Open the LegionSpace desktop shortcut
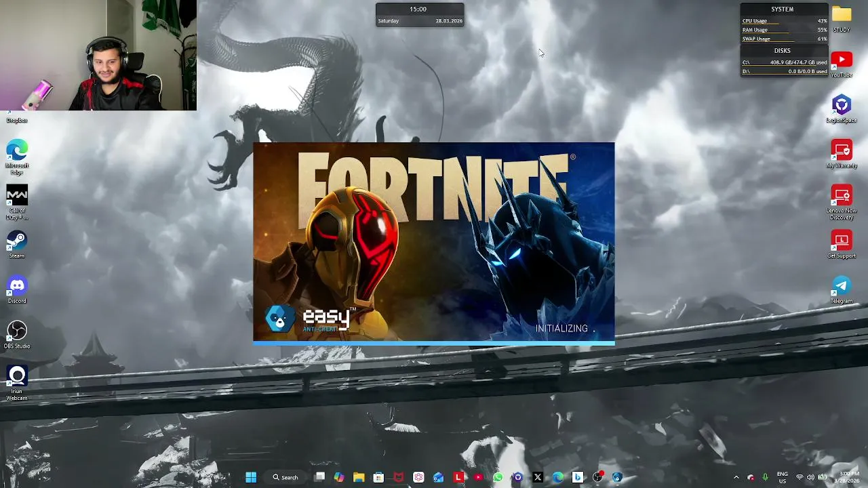868x488 pixels. click(x=842, y=109)
